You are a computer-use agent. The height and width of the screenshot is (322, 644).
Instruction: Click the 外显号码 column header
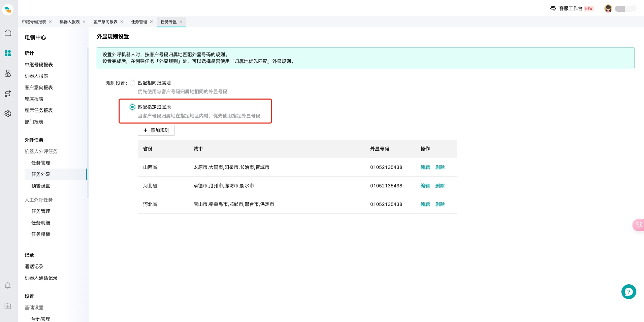pyautogui.click(x=380, y=149)
